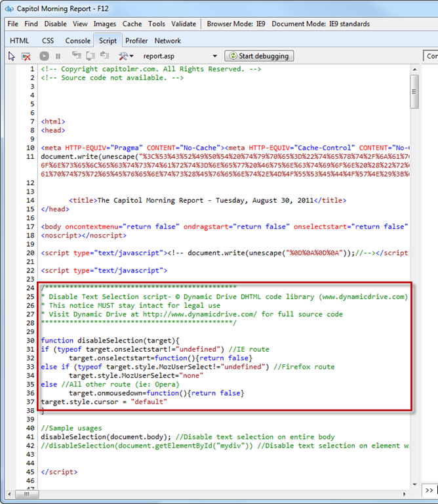Screen dimensions: 438x504
Task: Click the break all (pause) icon
Action: tap(58, 56)
